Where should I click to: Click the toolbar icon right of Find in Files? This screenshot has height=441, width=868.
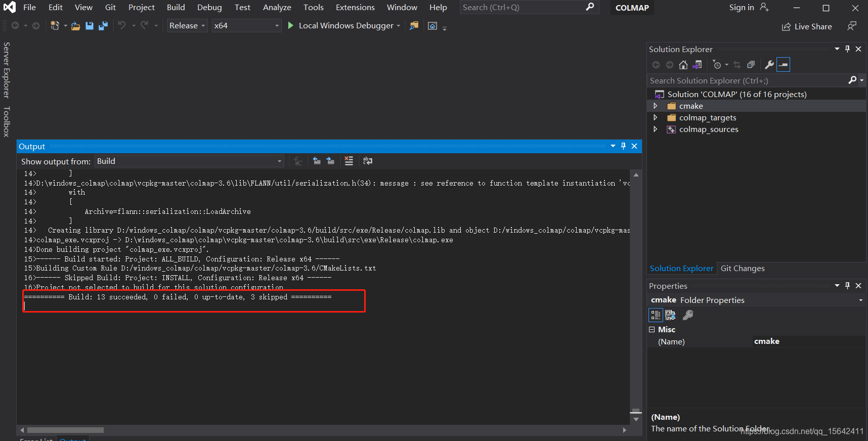(x=432, y=26)
